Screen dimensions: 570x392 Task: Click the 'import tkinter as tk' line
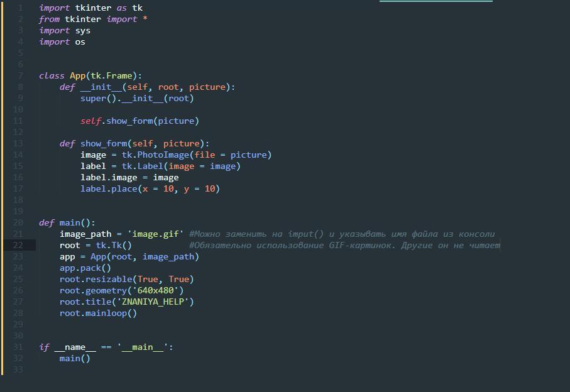91,8
